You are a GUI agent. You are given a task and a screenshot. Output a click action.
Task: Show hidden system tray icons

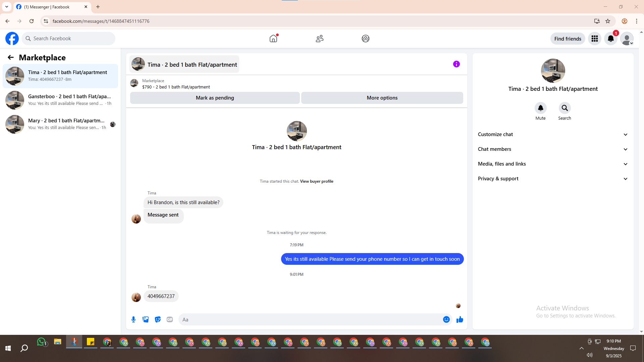582,348
